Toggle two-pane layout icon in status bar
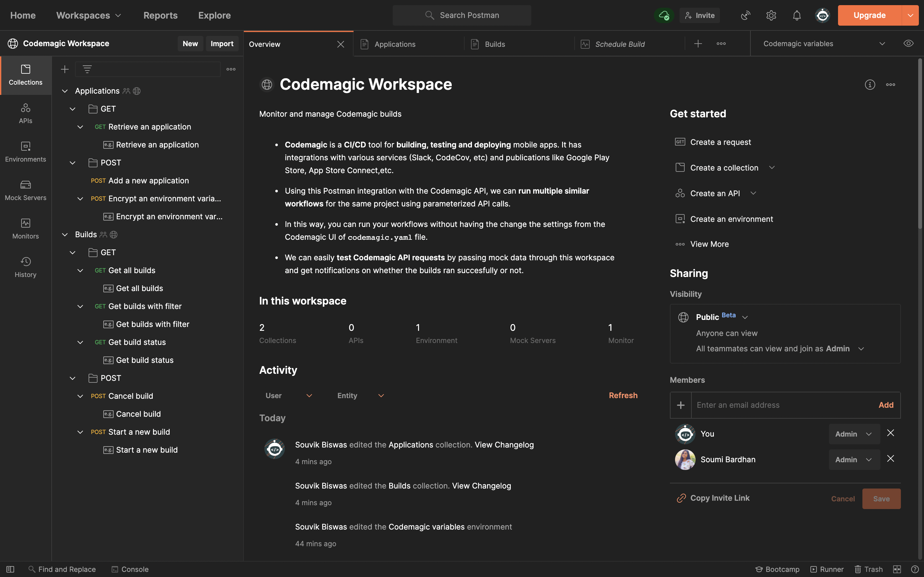The width and height of the screenshot is (924, 577). (x=897, y=569)
